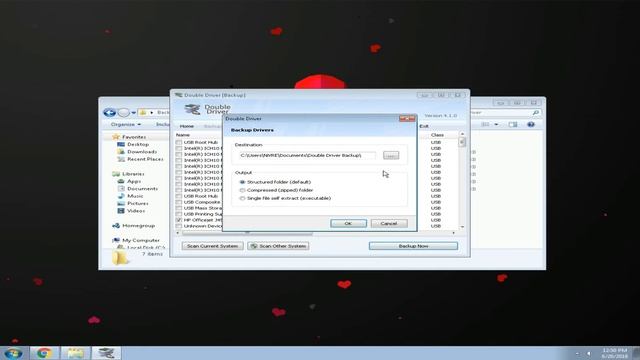
Task: Uncheck the HP Officejet driver checkbox
Action: coord(179,220)
